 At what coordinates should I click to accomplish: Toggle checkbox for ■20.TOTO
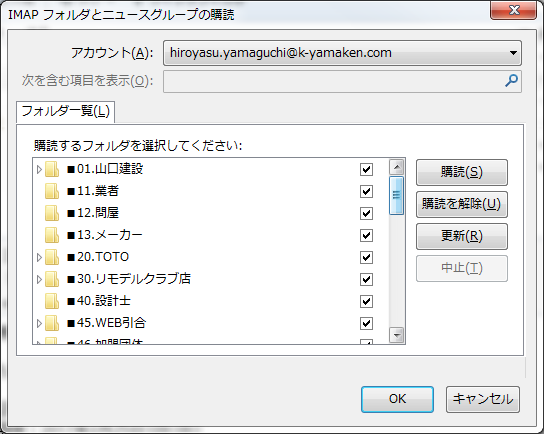[366, 257]
